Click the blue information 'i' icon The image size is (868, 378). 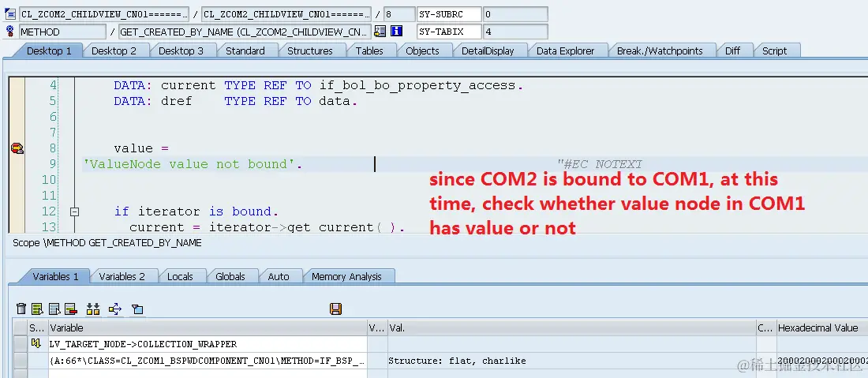[396, 32]
